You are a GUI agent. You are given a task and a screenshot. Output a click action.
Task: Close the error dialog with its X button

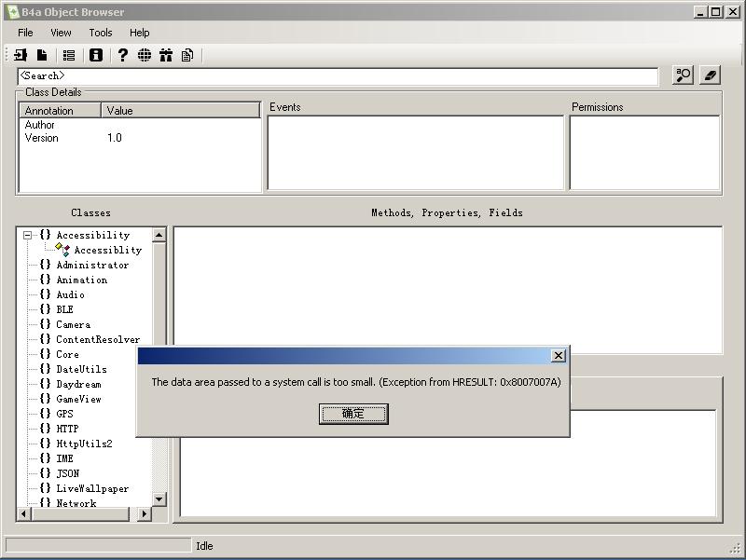559,356
